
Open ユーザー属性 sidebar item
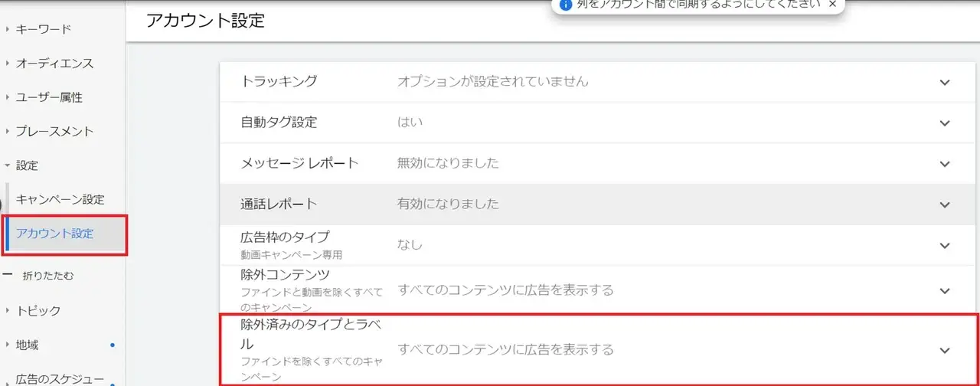[49, 97]
